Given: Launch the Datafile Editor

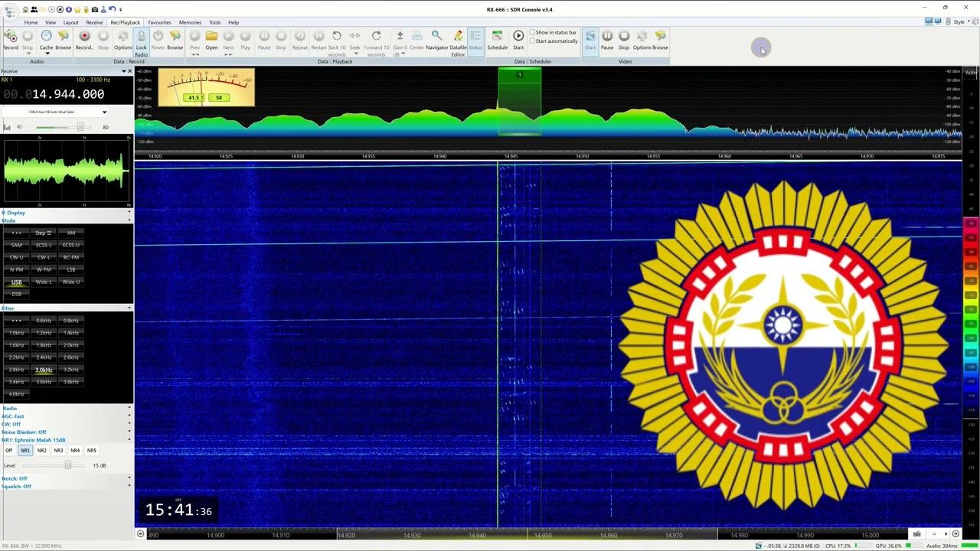Looking at the screenshot, I should (458, 37).
